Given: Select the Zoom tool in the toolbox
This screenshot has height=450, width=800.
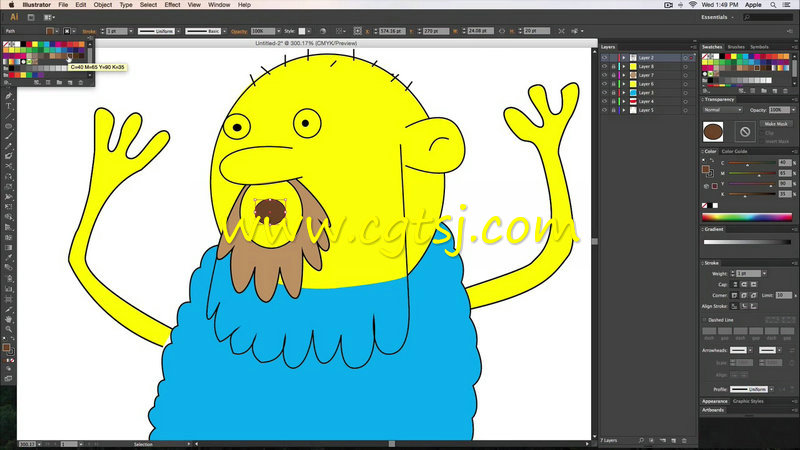Looking at the screenshot, I should click(9, 329).
